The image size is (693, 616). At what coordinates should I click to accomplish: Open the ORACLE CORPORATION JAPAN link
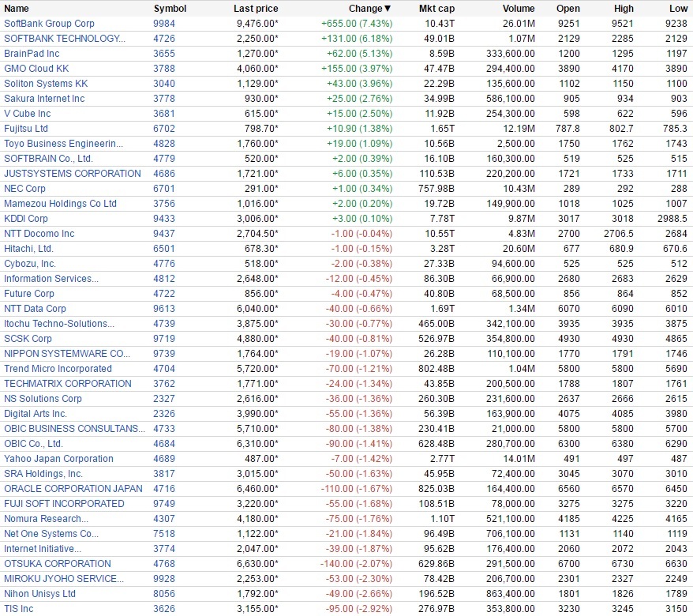[x=73, y=489]
